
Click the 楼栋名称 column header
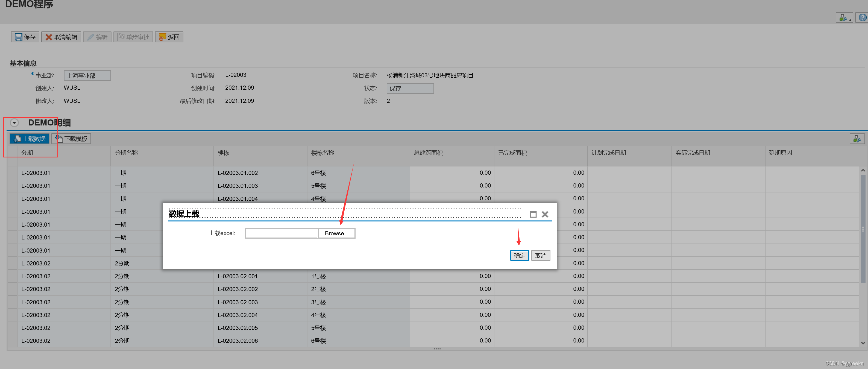point(359,156)
